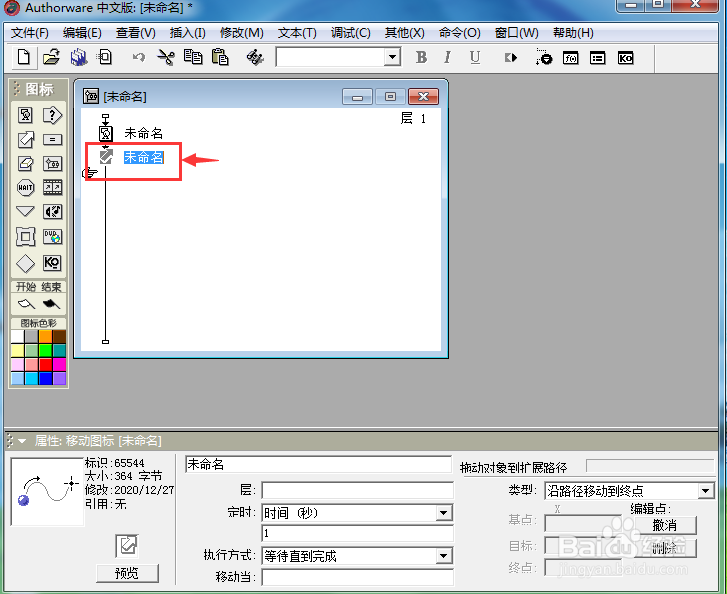Open a file using toolbar folder icon
The width and height of the screenshot is (727, 594).
click(51, 57)
